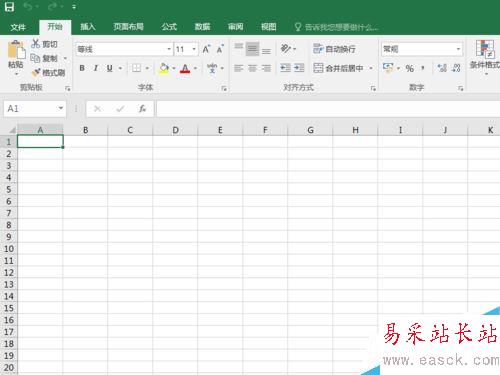Switch to the 审阅 tab
This screenshot has width=500, height=375.
(235, 27)
